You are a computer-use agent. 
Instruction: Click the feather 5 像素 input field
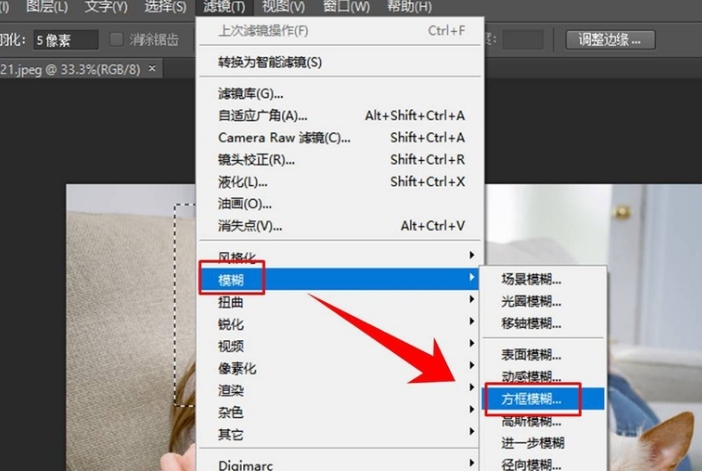point(66,40)
